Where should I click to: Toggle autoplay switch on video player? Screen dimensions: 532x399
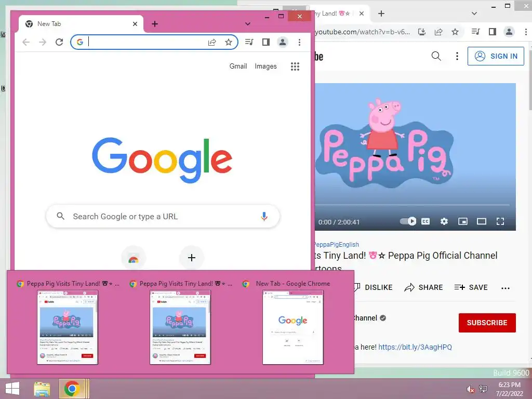tap(408, 221)
